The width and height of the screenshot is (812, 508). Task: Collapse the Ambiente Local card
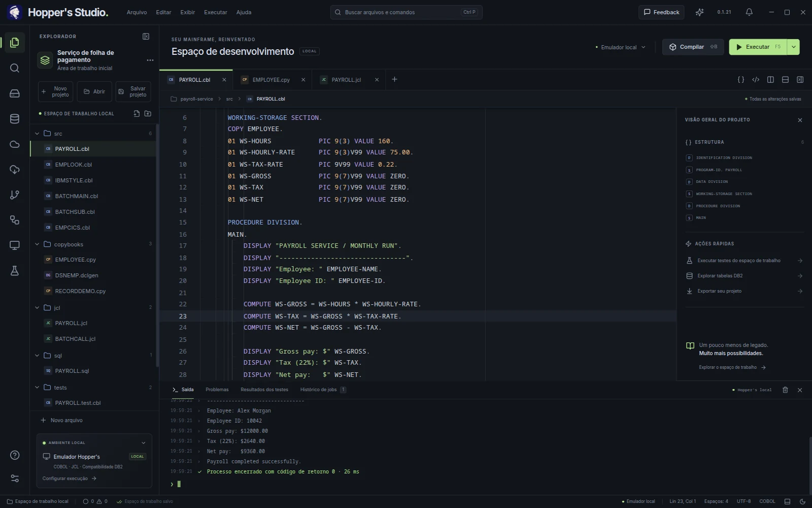click(143, 443)
